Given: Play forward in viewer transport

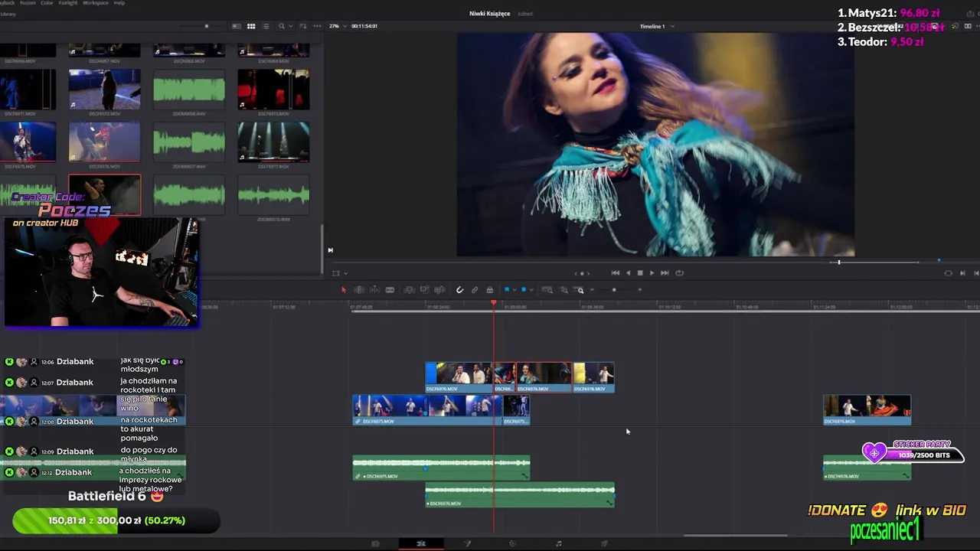Looking at the screenshot, I should (x=652, y=272).
